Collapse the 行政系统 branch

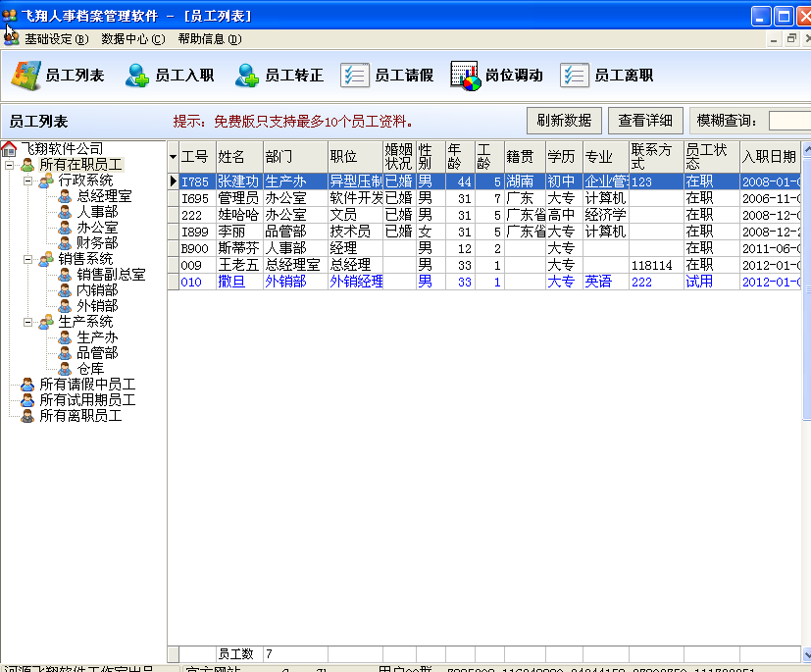click(27, 181)
